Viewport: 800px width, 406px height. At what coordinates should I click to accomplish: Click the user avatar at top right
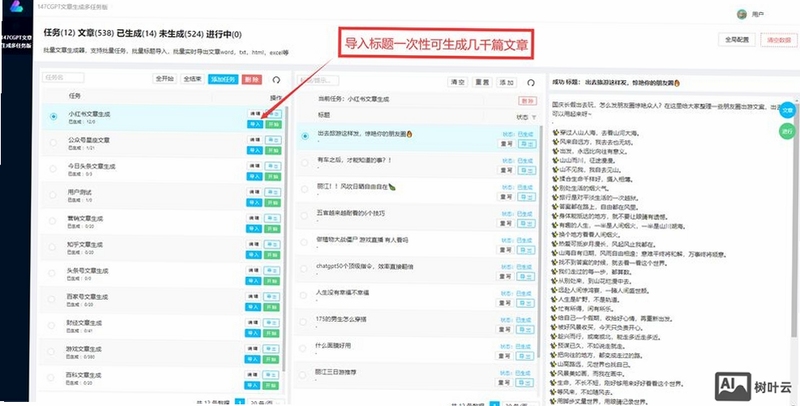point(742,14)
